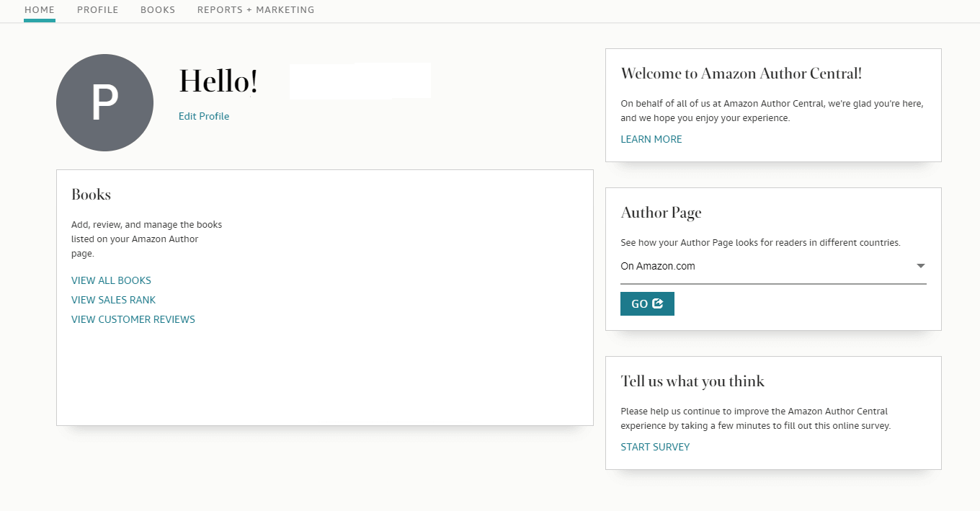
Task: Expand the Author Page dropdown arrow
Action: point(920,266)
